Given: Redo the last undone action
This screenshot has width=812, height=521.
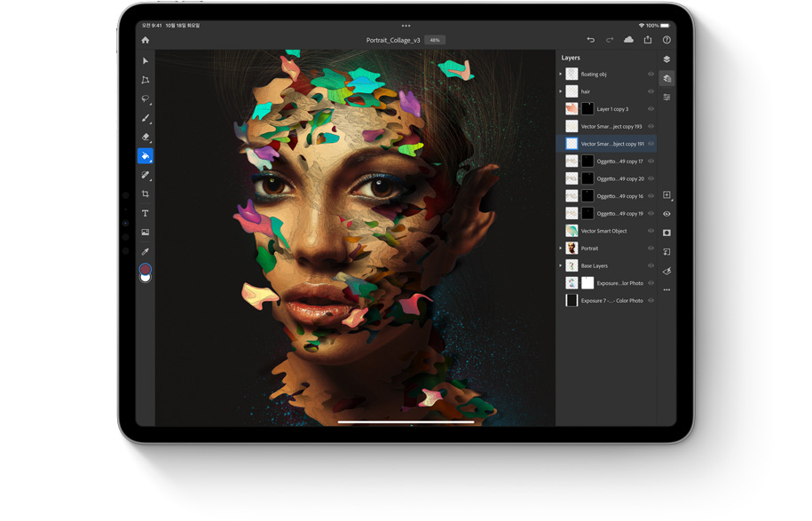Looking at the screenshot, I should (610, 40).
